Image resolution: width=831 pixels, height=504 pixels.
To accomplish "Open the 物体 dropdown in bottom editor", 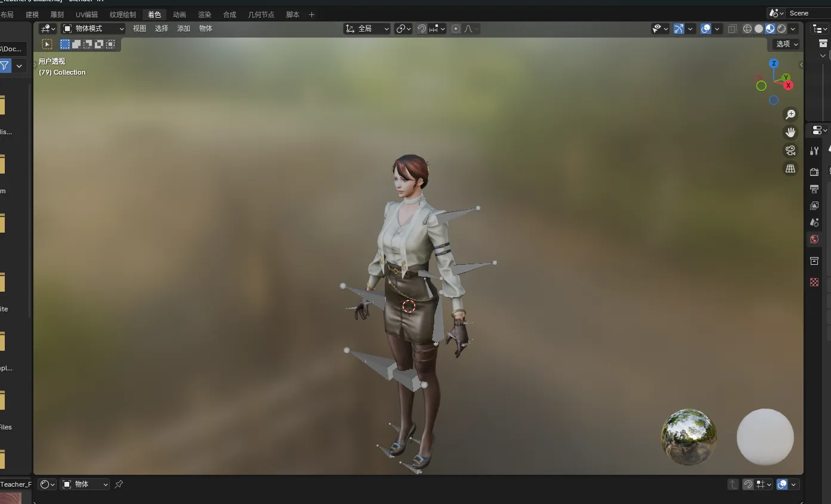I will (x=85, y=484).
